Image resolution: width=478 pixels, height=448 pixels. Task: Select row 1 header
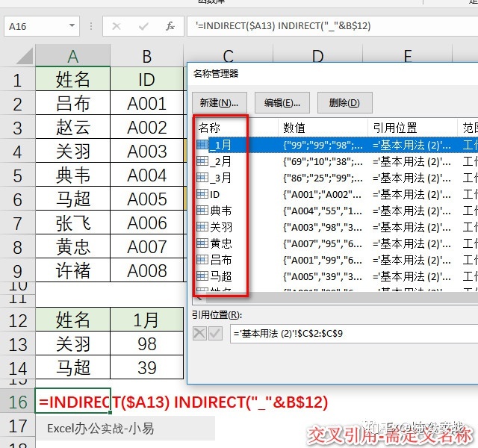pyautogui.click(x=17, y=80)
